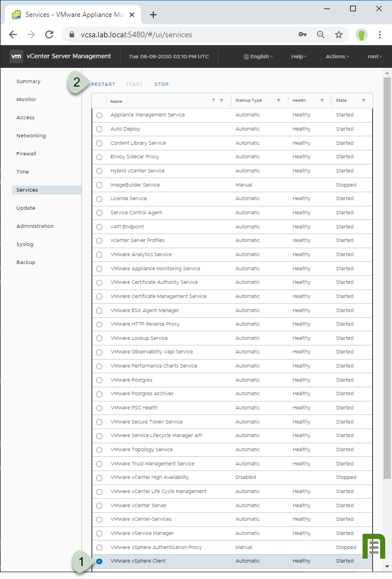
Task: Click VMware Secure Token Service name
Action: click(147, 422)
